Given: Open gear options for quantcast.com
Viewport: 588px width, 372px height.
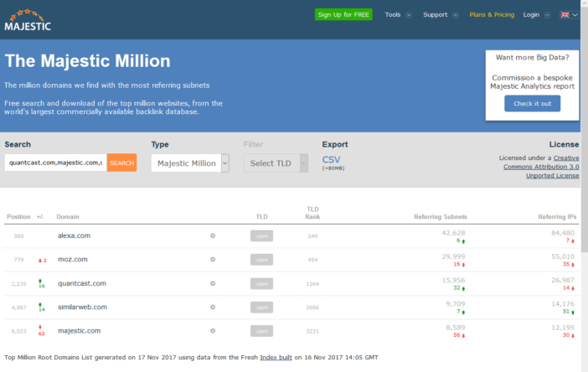Looking at the screenshot, I should pos(213,283).
